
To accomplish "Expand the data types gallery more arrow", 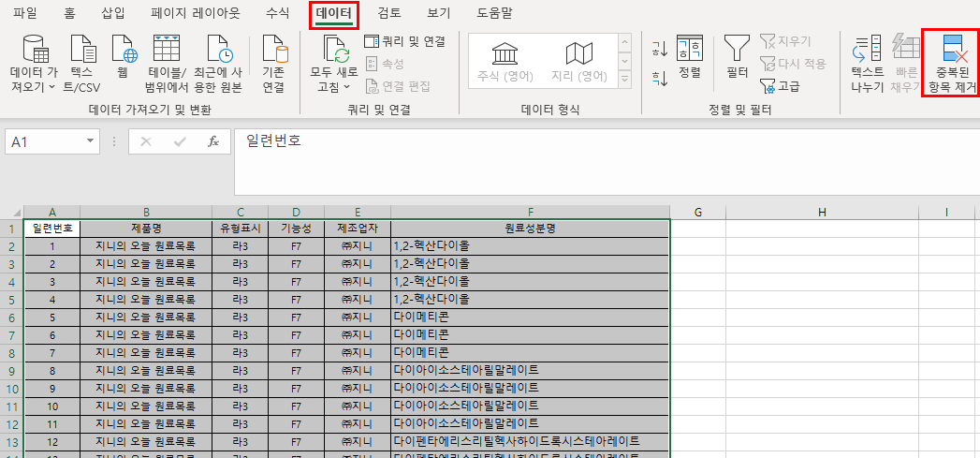I will 624,80.
